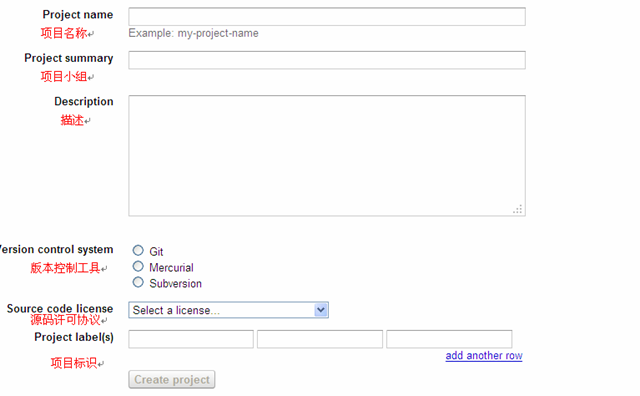The width and height of the screenshot is (640, 396).
Task: Click the Project name input field
Action: [327, 17]
